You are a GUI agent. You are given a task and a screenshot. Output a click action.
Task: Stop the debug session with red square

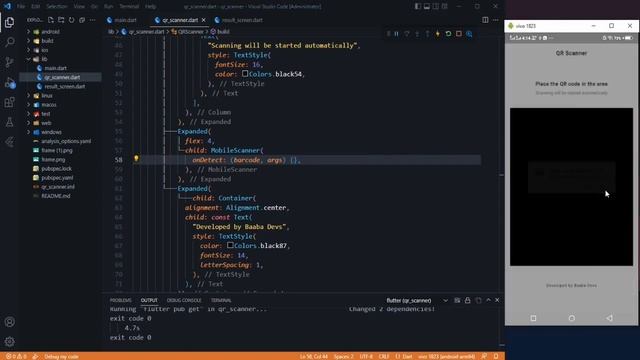pyautogui.click(x=459, y=34)
